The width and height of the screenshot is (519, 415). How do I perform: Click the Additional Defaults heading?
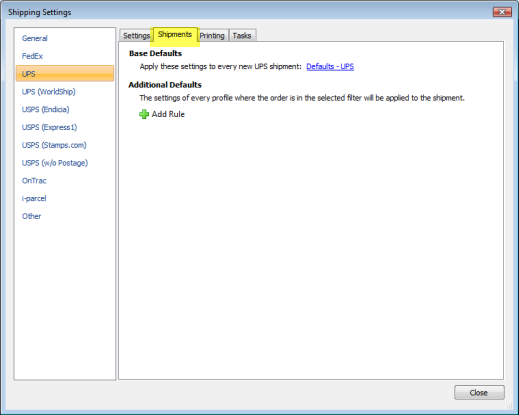[165, 85]
